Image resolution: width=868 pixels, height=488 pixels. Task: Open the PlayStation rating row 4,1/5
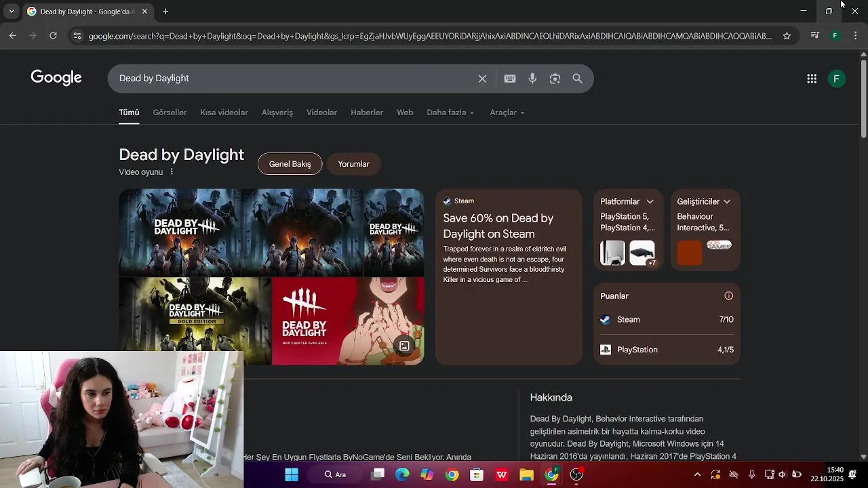pyautogui.click(x=667, y=350)
